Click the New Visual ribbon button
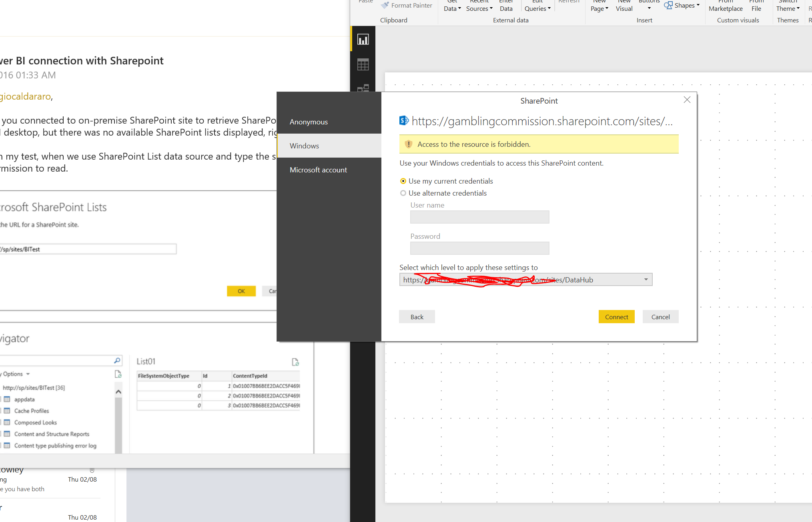Image resolution: width=812 pixels, height=522 pixels. [x=624, y=6]
